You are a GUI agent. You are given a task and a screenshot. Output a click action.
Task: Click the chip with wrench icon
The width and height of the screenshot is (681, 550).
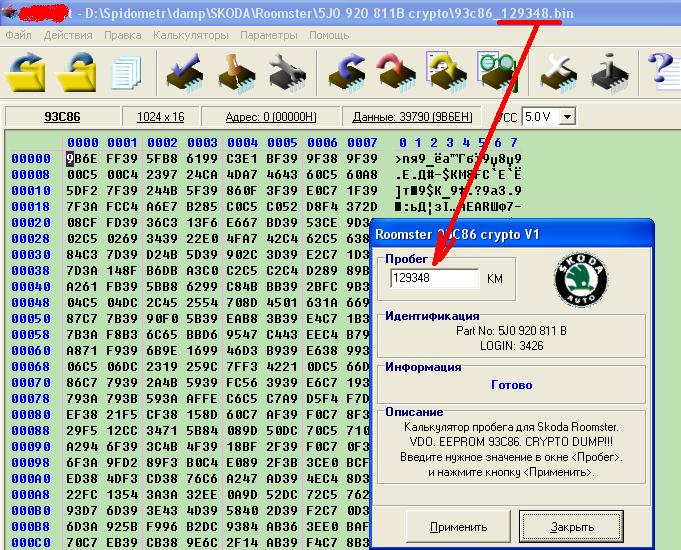(x=288, y=73)
